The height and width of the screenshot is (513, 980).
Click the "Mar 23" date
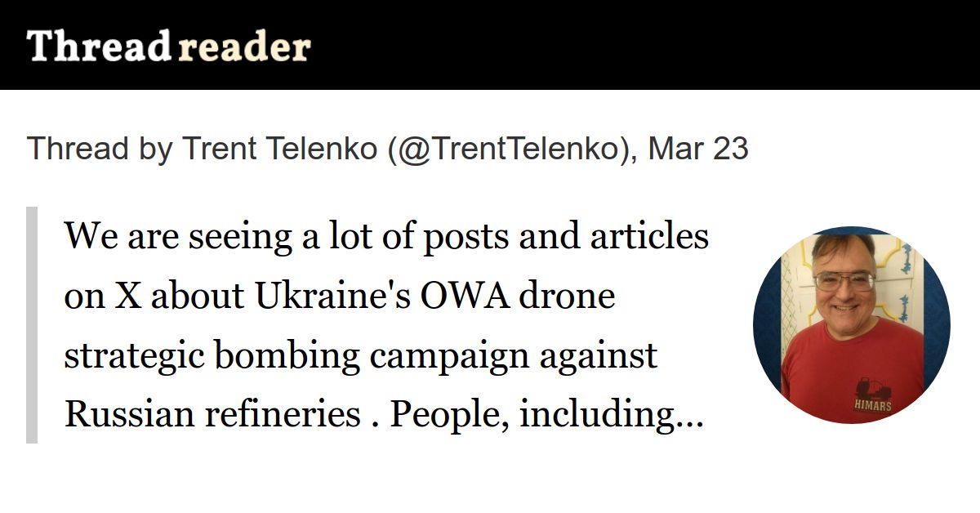(698, 149)
